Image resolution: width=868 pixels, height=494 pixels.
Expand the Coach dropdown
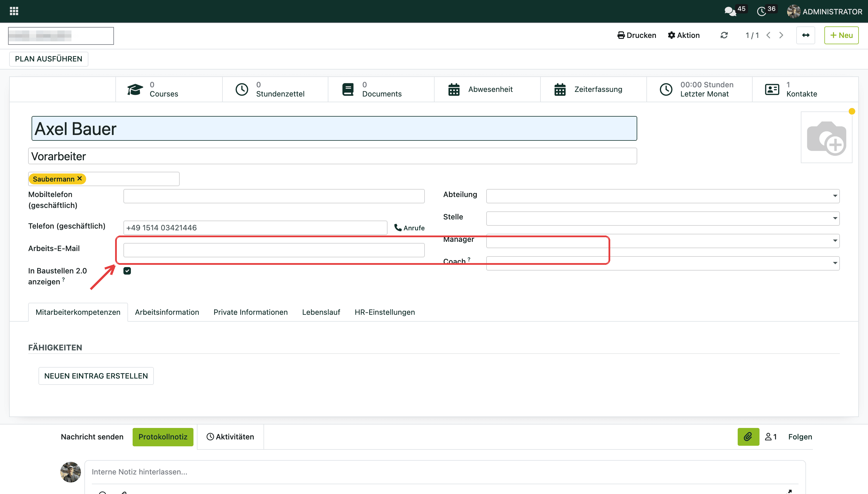pyautogui.click(x=835, y=263)
